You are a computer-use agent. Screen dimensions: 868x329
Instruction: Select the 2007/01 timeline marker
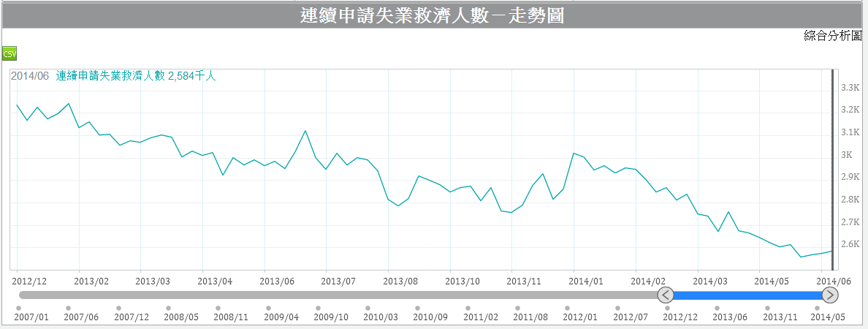pos(19,308)
